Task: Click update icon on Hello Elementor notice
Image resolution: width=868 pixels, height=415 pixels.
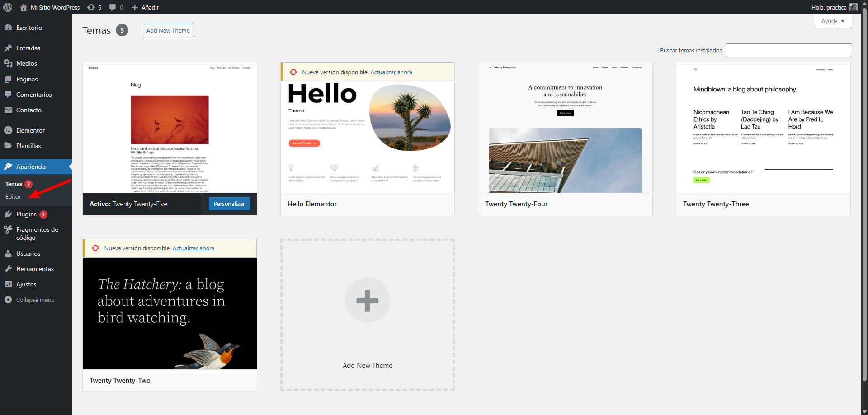Action: (293, 72)
